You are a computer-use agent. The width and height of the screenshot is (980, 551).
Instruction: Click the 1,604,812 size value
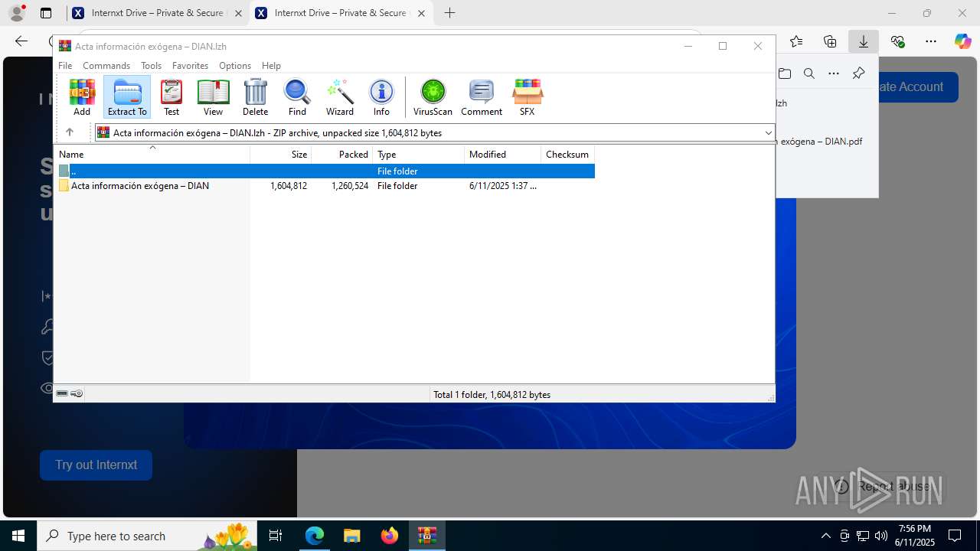click(289, 186)
